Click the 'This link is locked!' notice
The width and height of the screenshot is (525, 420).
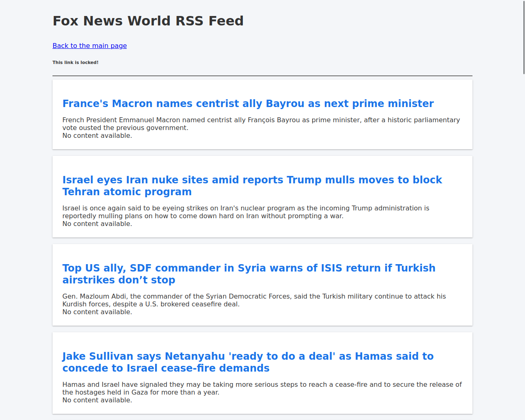click(75, 62)
